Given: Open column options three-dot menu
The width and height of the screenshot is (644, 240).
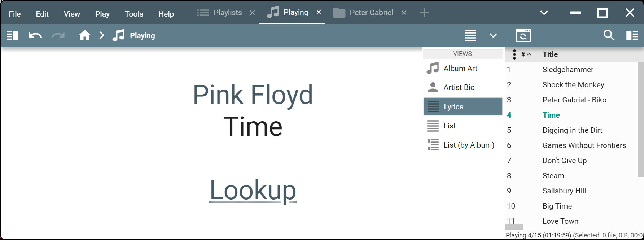Looking at the screenshot, I should click(x=514, y=54).
